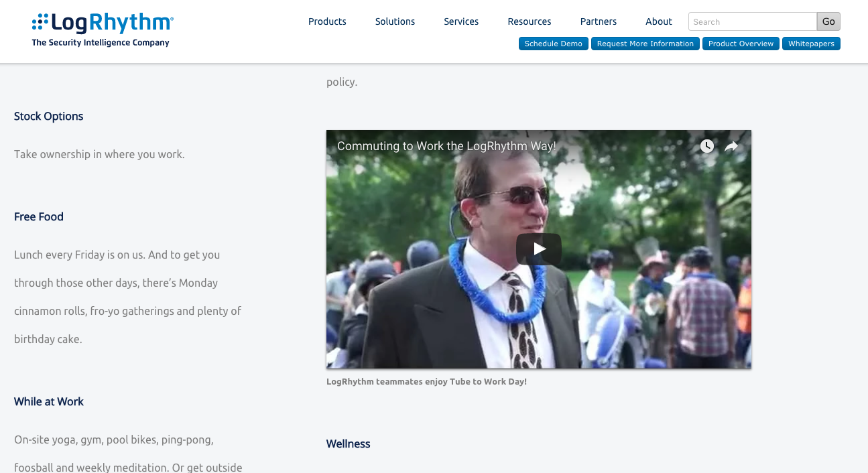The width and height of the screenshot is (868, 473).
Task: Open the Resources menu
Action: [529, 21]
